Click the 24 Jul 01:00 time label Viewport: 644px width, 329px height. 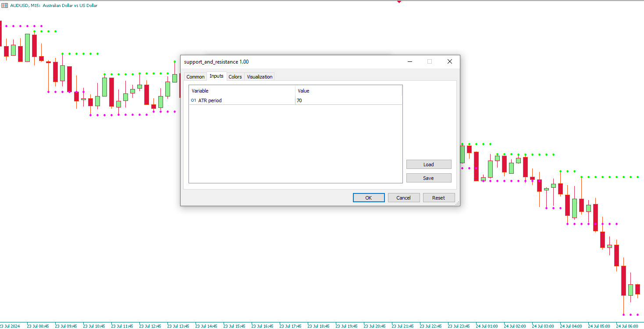487,326
